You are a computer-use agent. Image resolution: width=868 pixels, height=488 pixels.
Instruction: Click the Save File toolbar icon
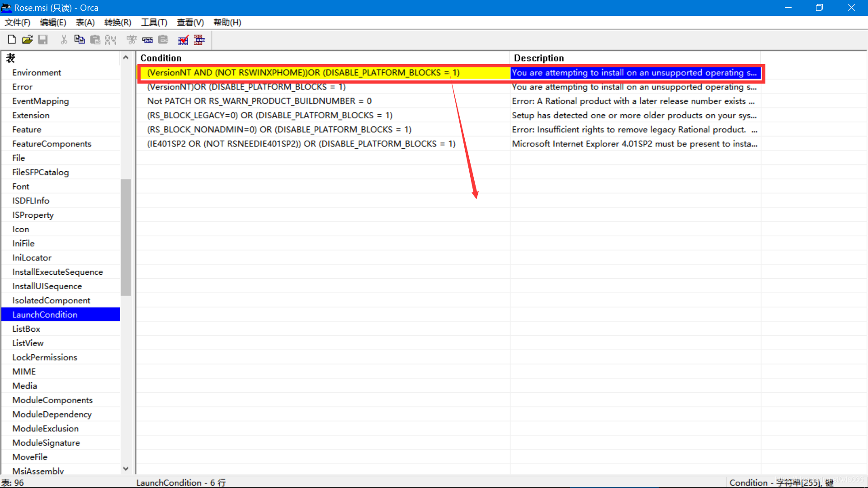(42, 39)
